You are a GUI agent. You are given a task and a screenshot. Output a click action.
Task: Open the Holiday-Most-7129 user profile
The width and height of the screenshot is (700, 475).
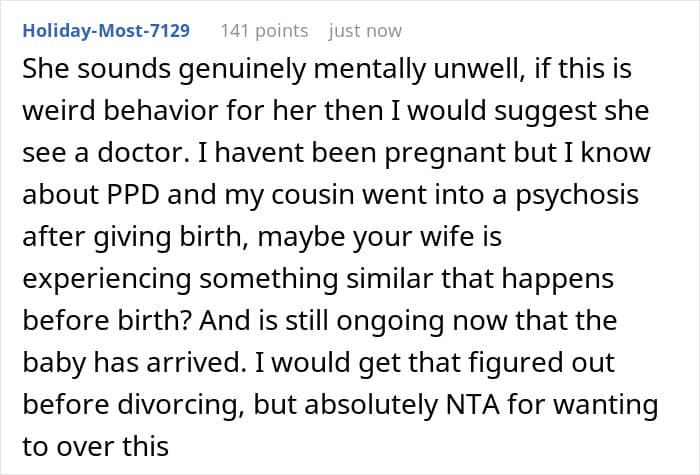(105, 31)
